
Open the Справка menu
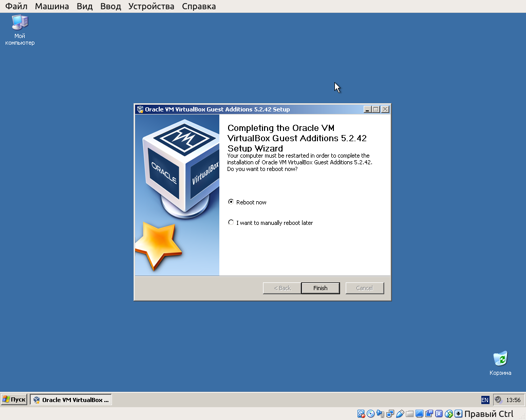point(199,6)
